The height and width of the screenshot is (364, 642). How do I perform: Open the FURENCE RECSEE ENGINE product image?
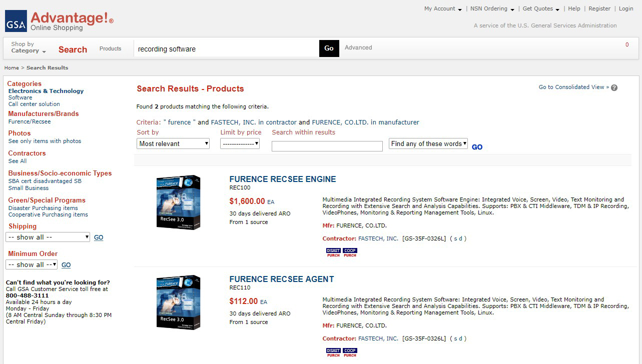tap(178, 202)
